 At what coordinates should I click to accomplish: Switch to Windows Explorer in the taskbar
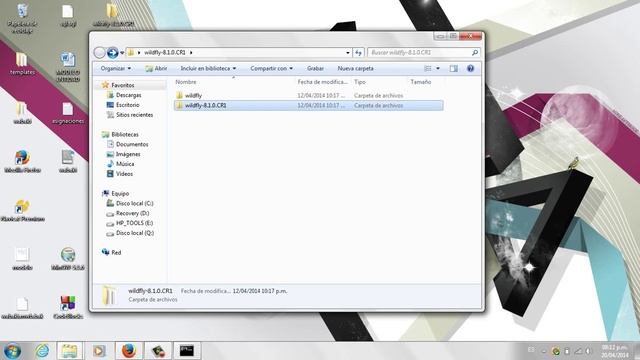tap(70, 351)
